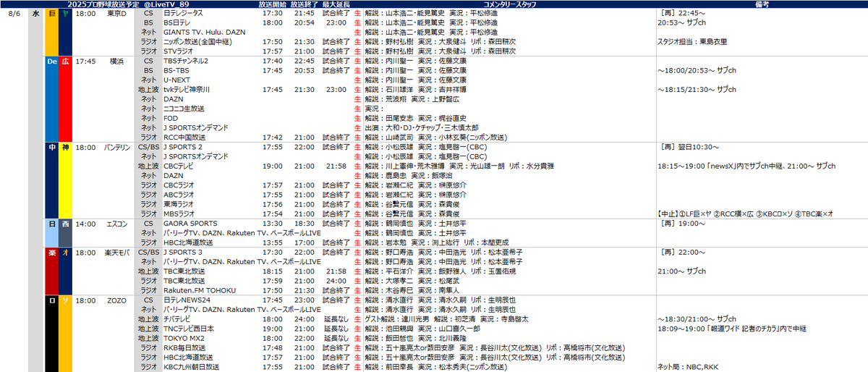This screenshot has height=372, width=868.
Task: Select the date cell '8/6'
Action: point(14,14)
